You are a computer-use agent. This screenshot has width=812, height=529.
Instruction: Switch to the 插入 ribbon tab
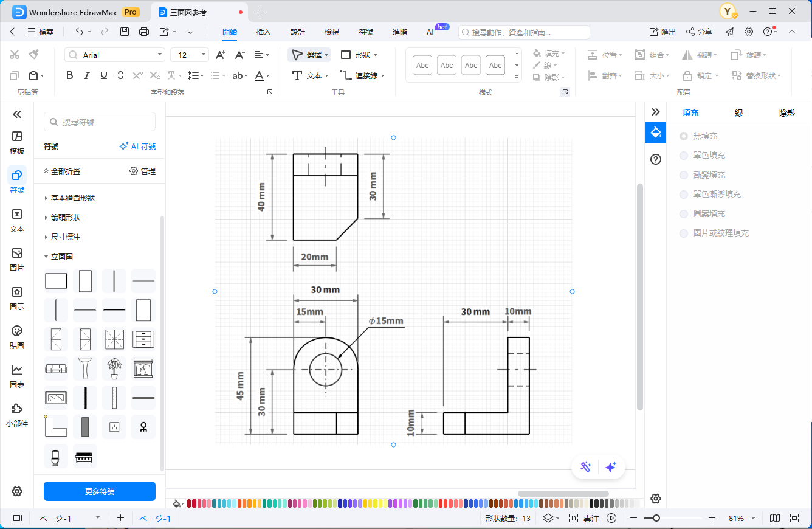[264, 32]
